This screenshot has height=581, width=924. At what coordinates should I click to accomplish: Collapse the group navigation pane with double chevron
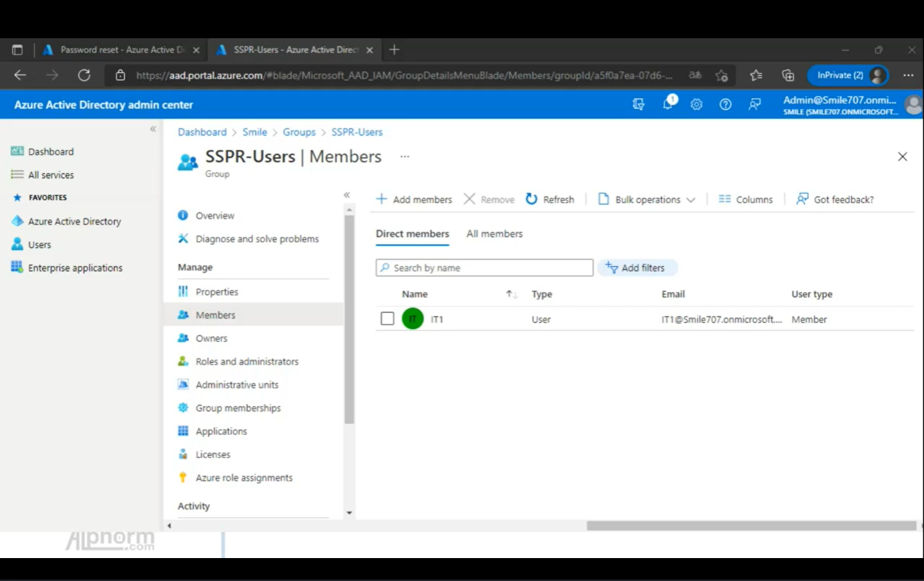point(347,195)
